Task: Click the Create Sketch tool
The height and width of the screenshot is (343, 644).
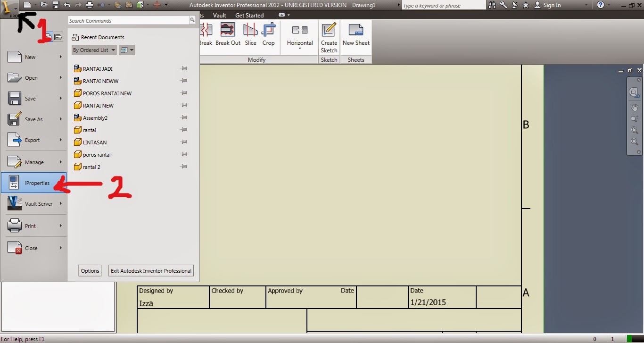Action: pos(329,37)
